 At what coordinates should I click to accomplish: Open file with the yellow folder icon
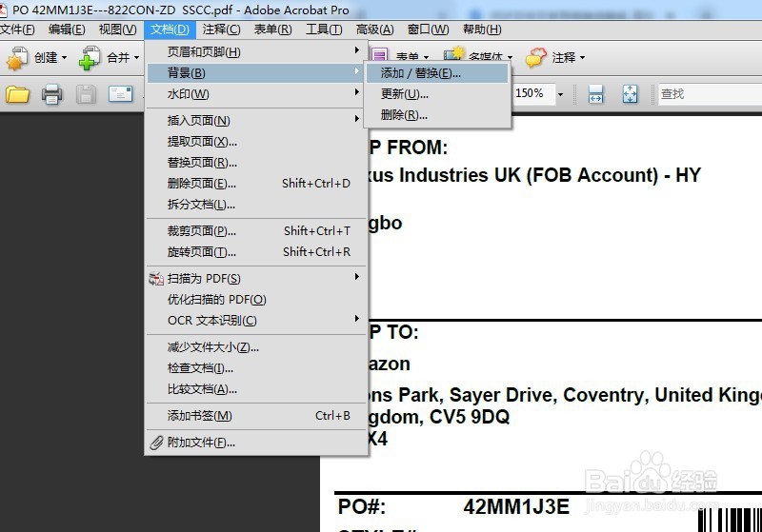[x=17, y=94]
